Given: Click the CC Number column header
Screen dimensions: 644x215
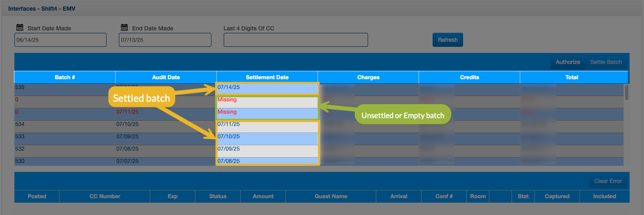Looking at the screenshot, I should (104, 196).
